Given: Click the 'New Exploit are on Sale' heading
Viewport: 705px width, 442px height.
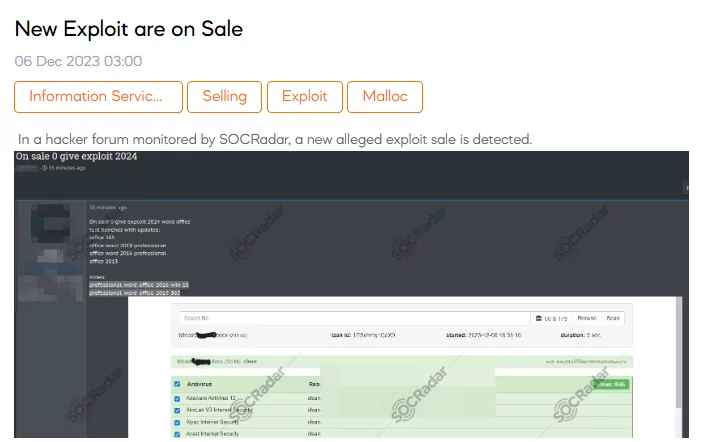Looking at the screenshot, I should [x=129, y=29].
